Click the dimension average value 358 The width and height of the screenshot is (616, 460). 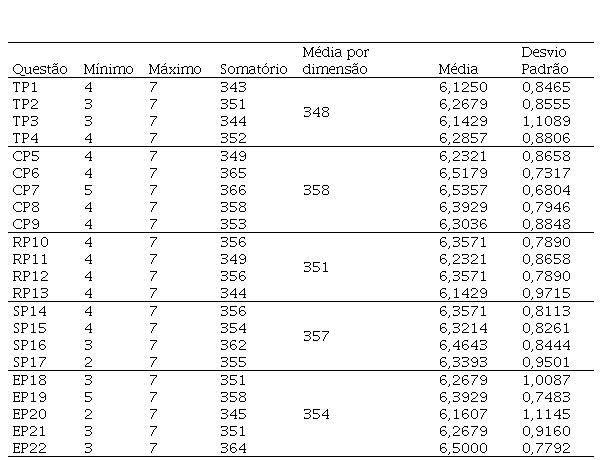(315, 189)
